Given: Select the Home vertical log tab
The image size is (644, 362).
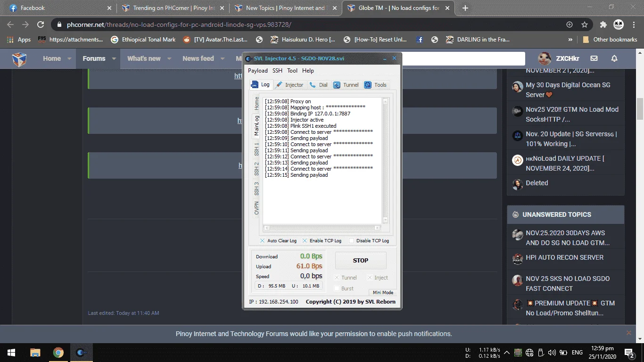Looking at the screenshot, I should click(x=256, y=103).
